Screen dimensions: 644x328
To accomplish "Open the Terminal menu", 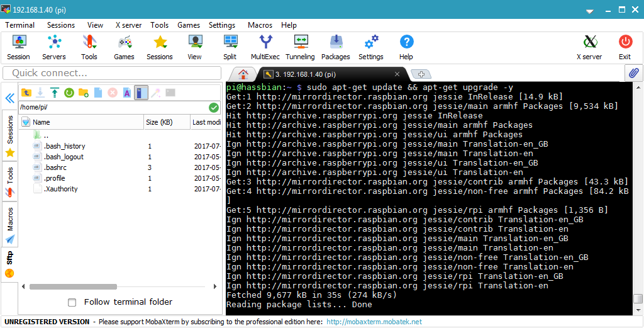I will coord(19,25).
